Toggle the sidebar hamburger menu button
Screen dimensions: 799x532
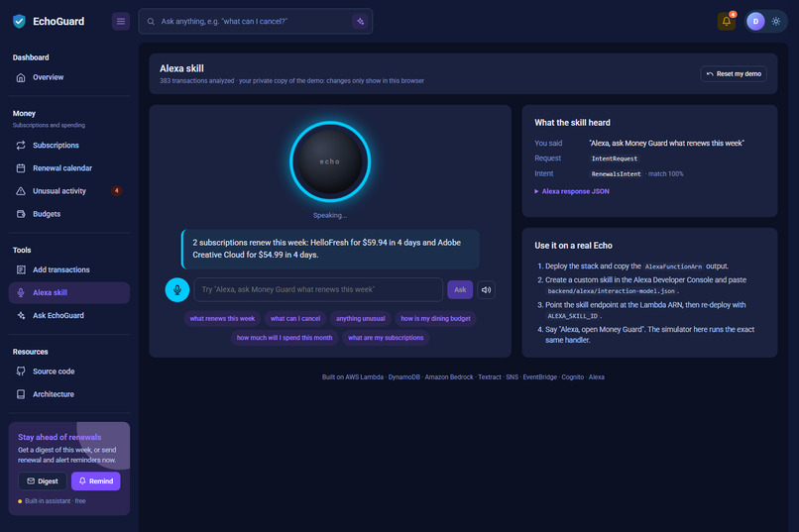point(121,22)
